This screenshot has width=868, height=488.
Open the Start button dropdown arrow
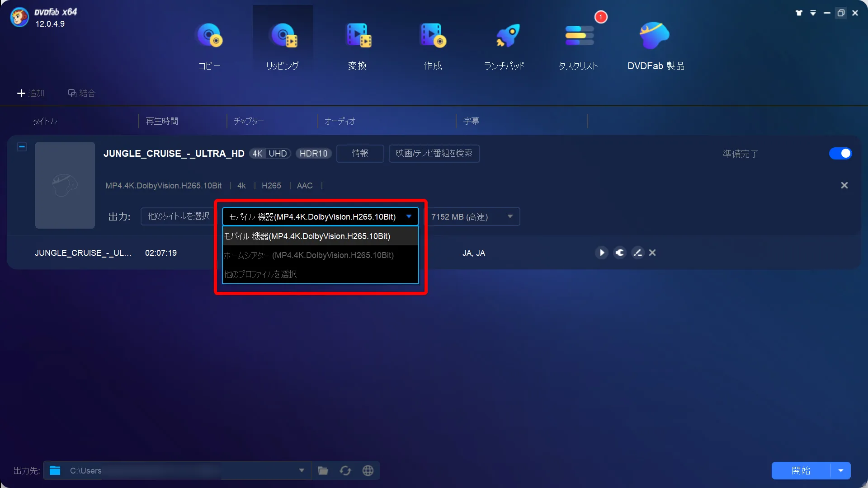841,470
